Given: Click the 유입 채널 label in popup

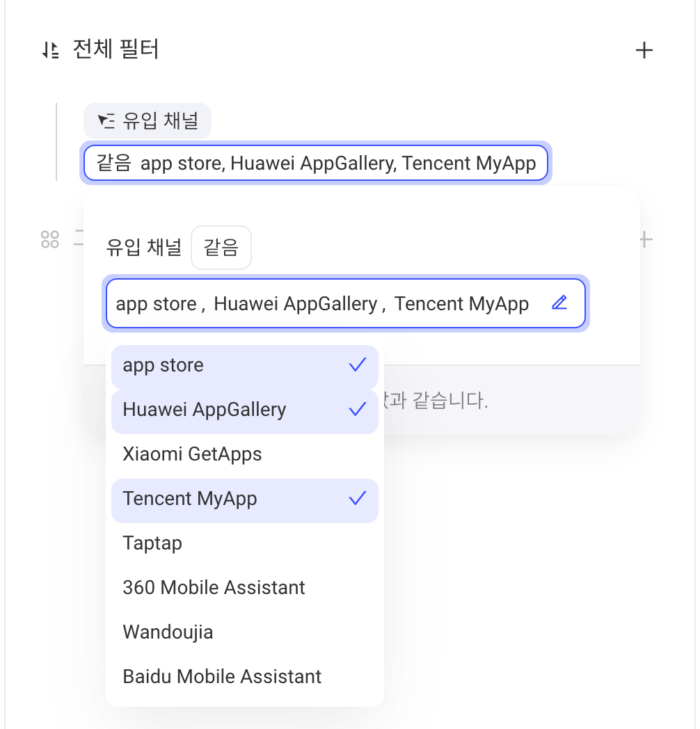Looking at the screenshot, I should [x=144, y=248].
